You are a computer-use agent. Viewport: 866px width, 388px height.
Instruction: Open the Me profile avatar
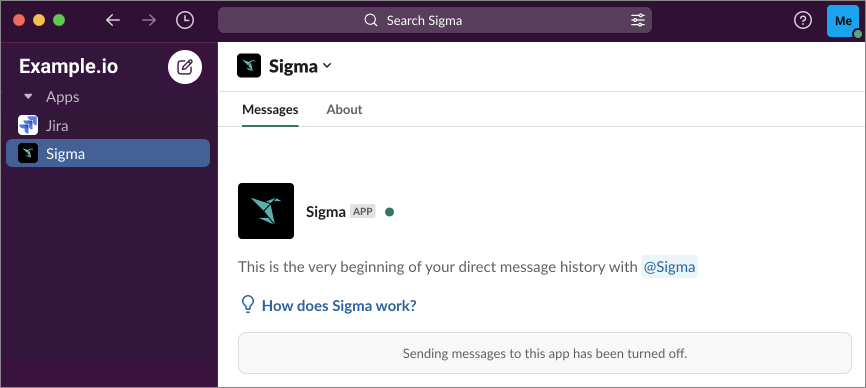click(x=843, y=21)
